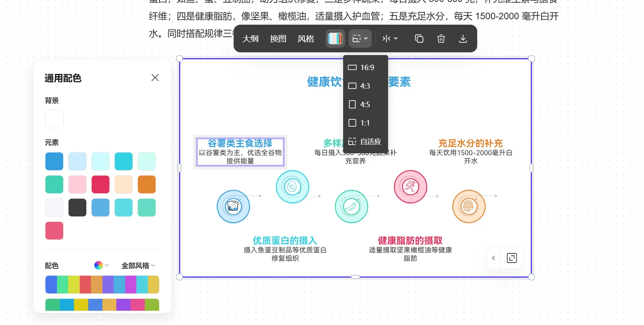The width and height of the screenshot is (644, 325).
Task: Click the 换图 button
Action: click(x=278, y=39)
